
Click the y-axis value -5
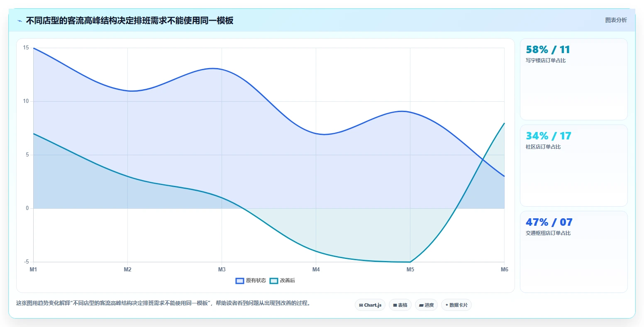click(27, 262)
